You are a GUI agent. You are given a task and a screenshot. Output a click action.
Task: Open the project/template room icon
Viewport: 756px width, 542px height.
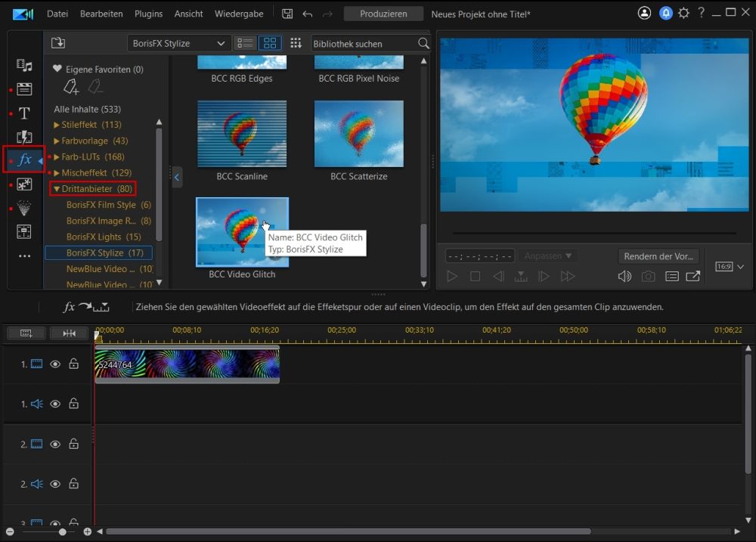pyautogui.click(x=24, y=88)
